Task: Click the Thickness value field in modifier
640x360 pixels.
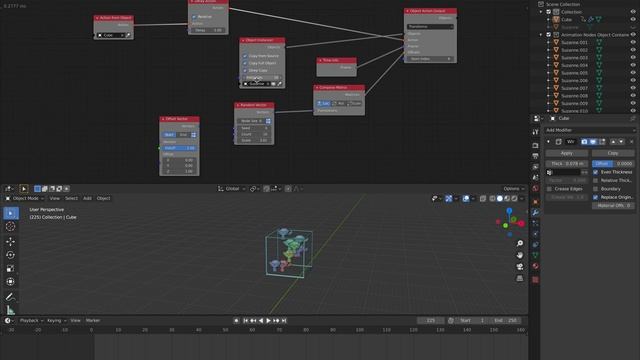Action: [x=567, y=164]
